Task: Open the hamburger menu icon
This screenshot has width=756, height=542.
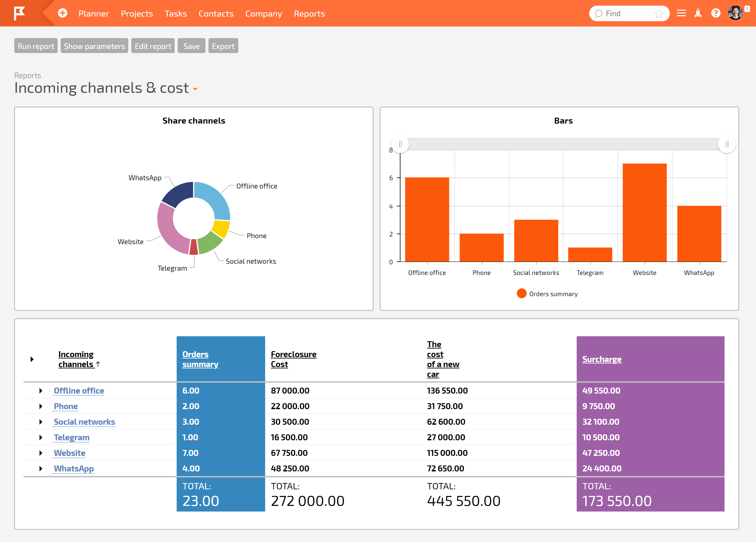Action: point(681,13)
